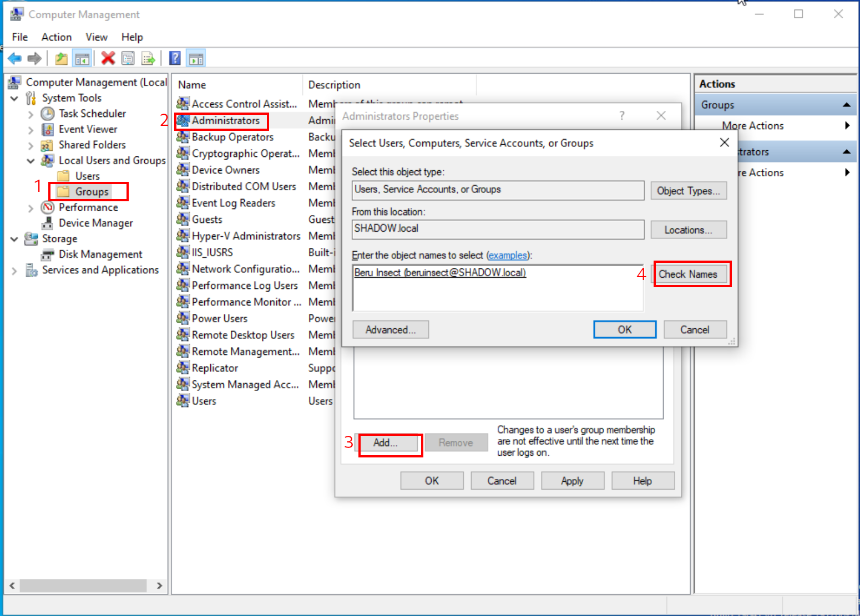Click the Up One Level folder icon

click(x=61, y=58)
